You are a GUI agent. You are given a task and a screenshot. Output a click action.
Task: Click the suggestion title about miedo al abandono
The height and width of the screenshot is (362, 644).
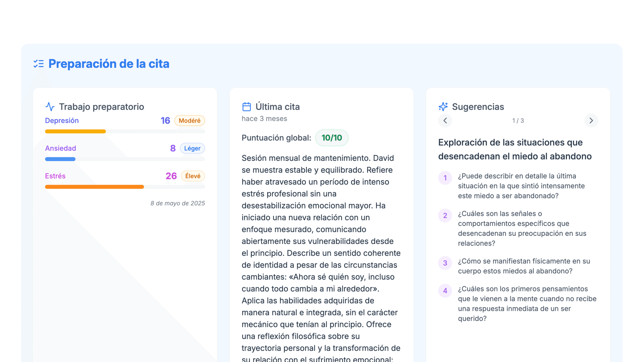[515, 149]
